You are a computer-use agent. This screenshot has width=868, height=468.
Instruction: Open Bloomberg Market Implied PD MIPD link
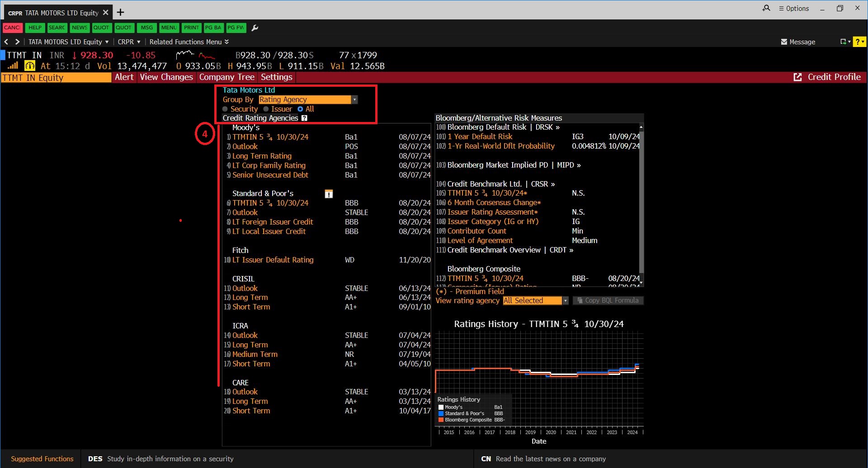[x=514, y=165]
